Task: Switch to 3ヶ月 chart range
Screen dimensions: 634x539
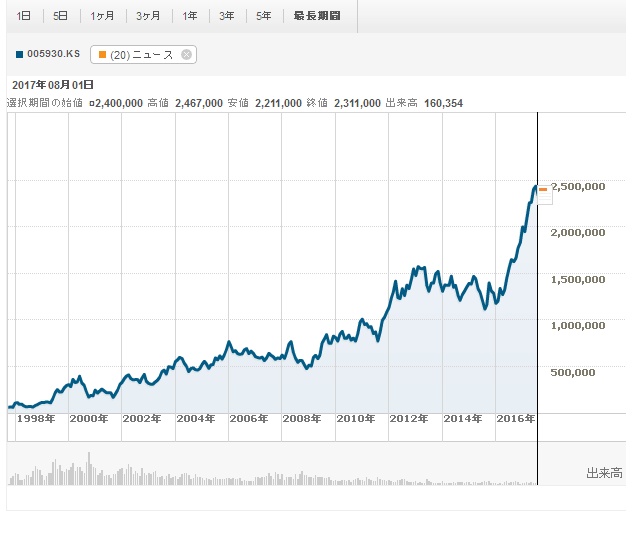Action: click(x=149, y=16)
